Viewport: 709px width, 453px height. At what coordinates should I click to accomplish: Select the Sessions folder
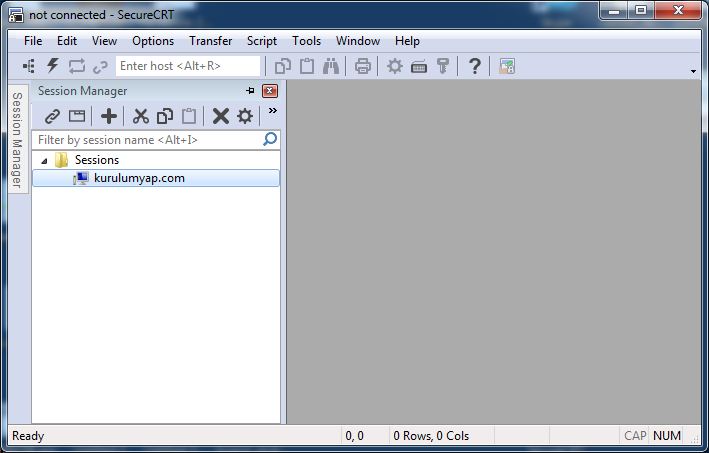(x=97, y=160)
